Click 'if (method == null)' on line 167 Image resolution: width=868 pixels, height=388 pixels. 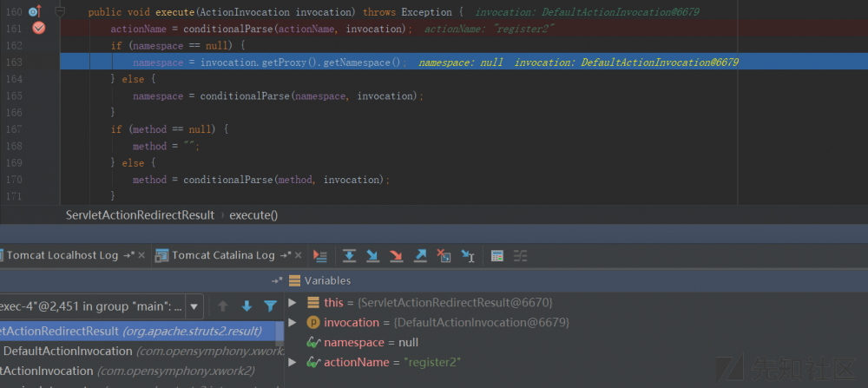coord(169,129)
